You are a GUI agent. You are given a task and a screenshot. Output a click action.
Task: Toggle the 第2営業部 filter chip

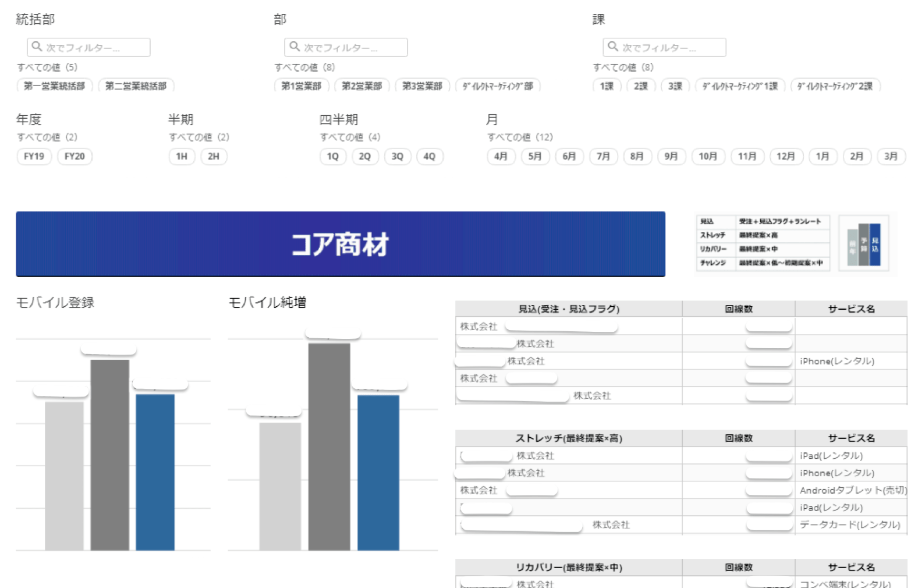pos(362,86)
